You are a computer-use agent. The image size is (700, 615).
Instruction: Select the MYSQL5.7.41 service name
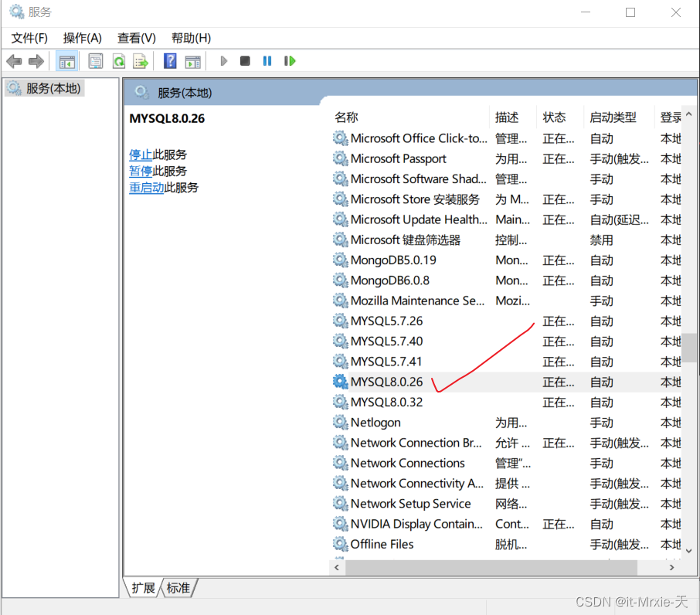click(x=386, y=362)
